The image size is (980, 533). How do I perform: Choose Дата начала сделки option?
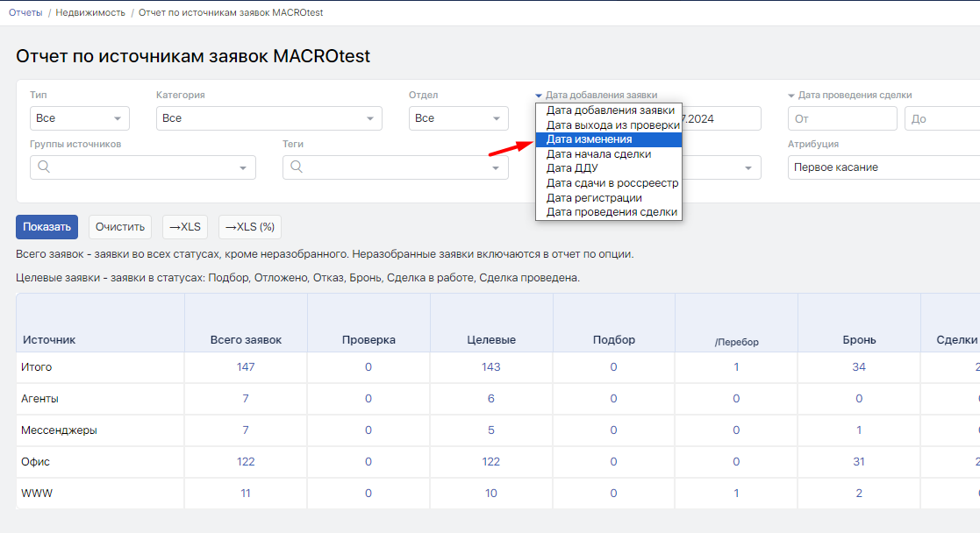point(598,154)
